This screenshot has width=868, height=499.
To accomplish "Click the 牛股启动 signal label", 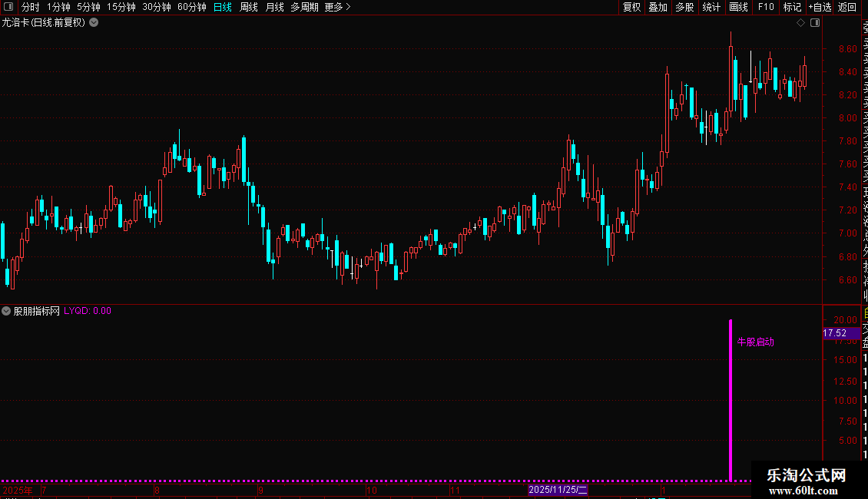I will click(x=756, y=342).
